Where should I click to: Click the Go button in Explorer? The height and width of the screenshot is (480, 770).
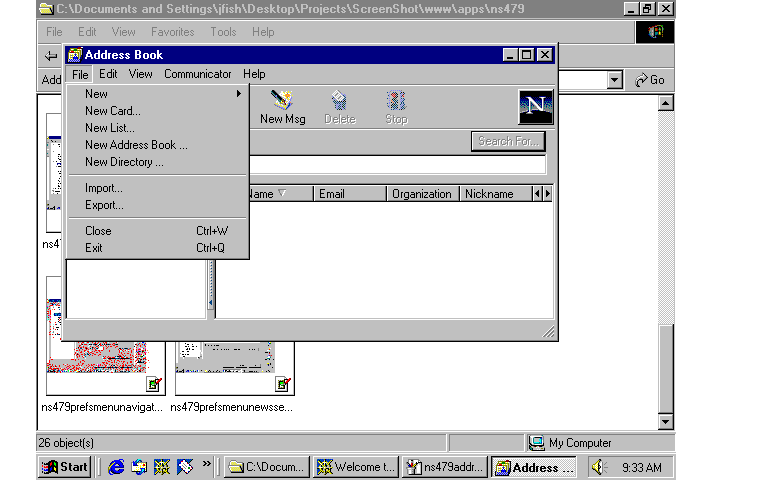pos(650,80)
